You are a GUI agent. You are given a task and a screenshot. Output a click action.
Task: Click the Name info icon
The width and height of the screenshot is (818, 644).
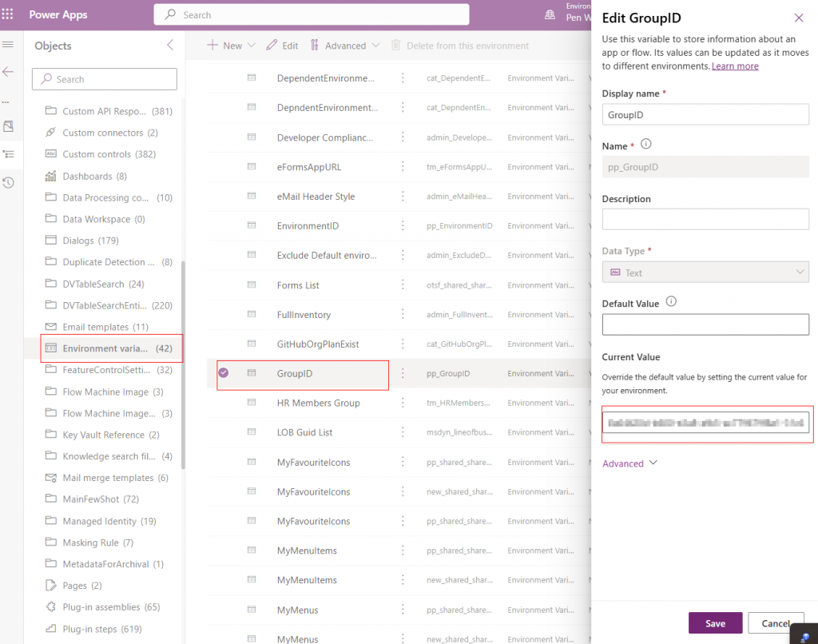(645, 144)
